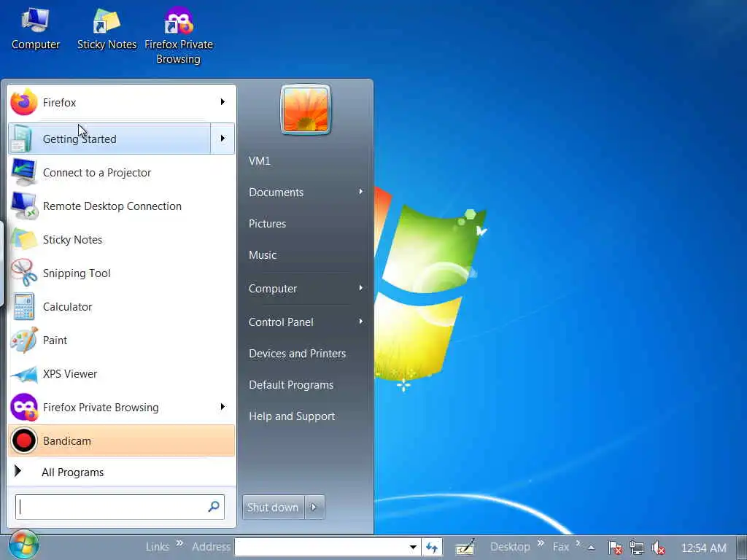Click the user account picture
This screenshot has height=560, width=747.
[x=306, y=109]
